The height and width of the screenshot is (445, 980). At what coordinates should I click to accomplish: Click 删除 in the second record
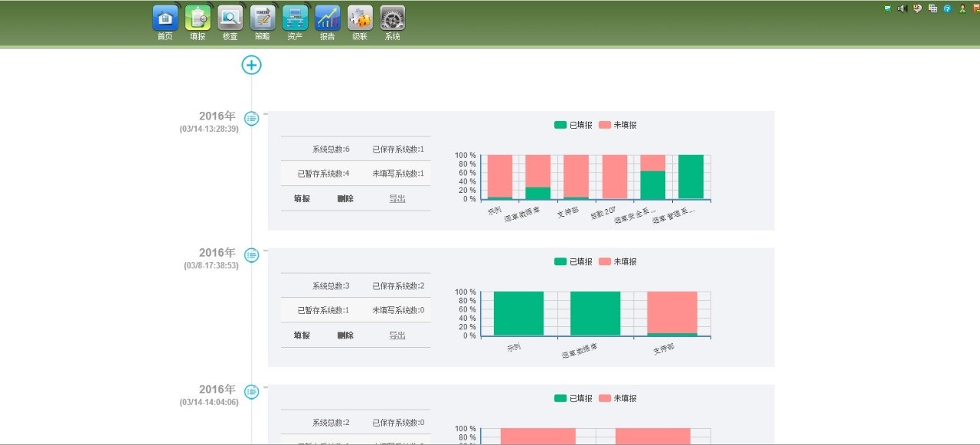click(345, 335)
